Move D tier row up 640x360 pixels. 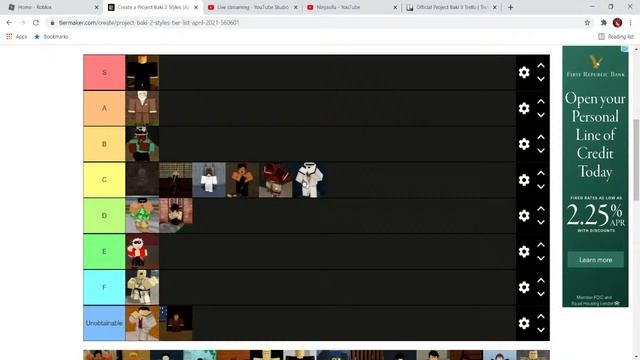pos(541,209)
